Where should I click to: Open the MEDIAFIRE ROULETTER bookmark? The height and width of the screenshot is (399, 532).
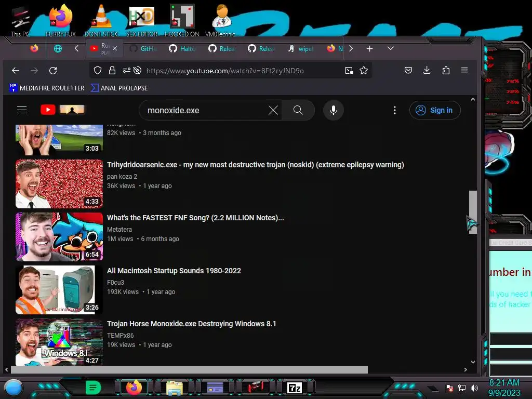coord(47,88)
